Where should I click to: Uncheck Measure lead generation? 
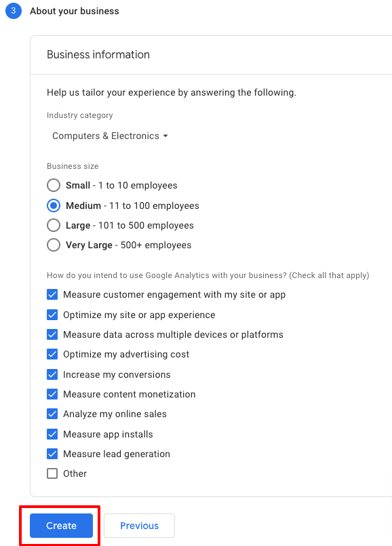coord(52,454)
